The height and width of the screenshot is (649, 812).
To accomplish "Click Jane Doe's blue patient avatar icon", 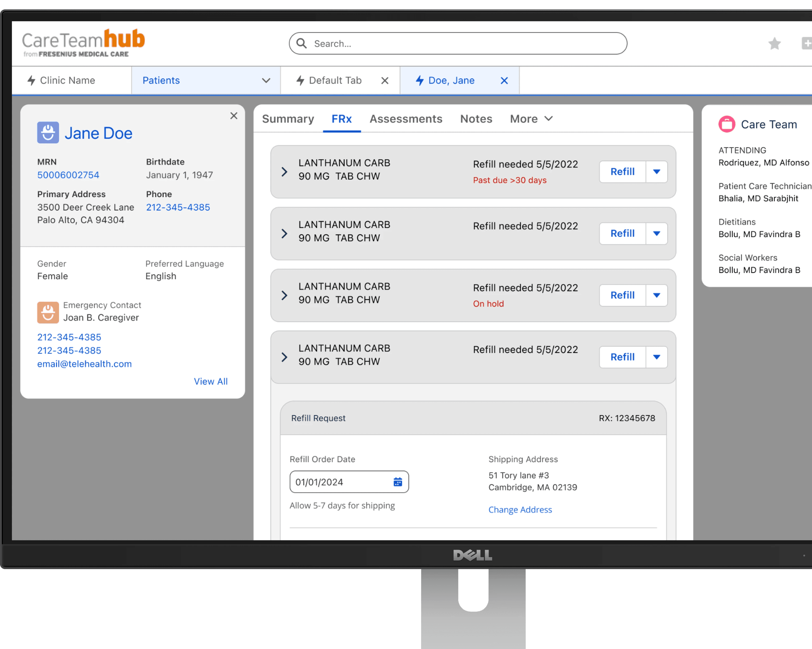I will (48, 132).
